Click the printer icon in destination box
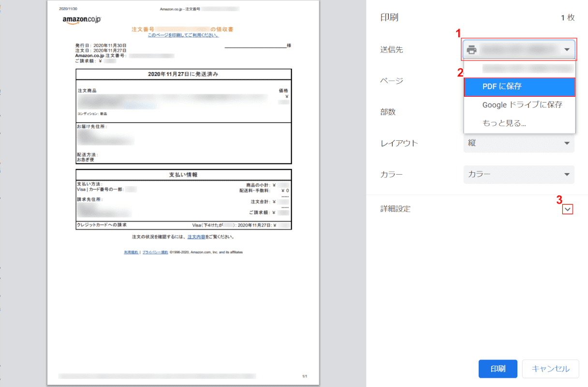This screenshot has height=387, width=588. coord(471,49)
